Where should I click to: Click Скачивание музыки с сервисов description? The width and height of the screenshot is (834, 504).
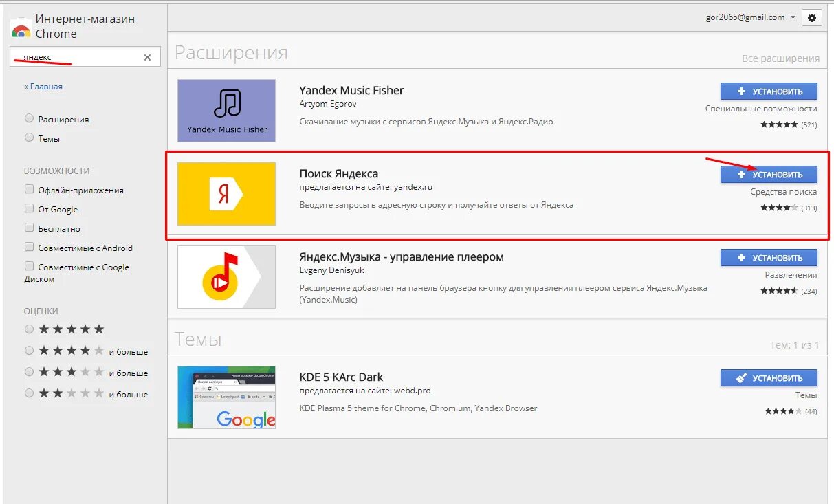[x=426, y=122]
